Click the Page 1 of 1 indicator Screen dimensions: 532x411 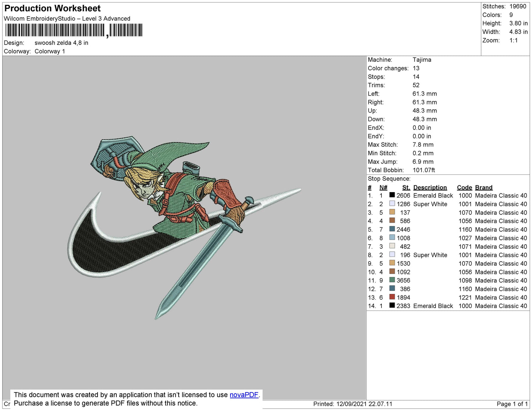tap(512, 404)
